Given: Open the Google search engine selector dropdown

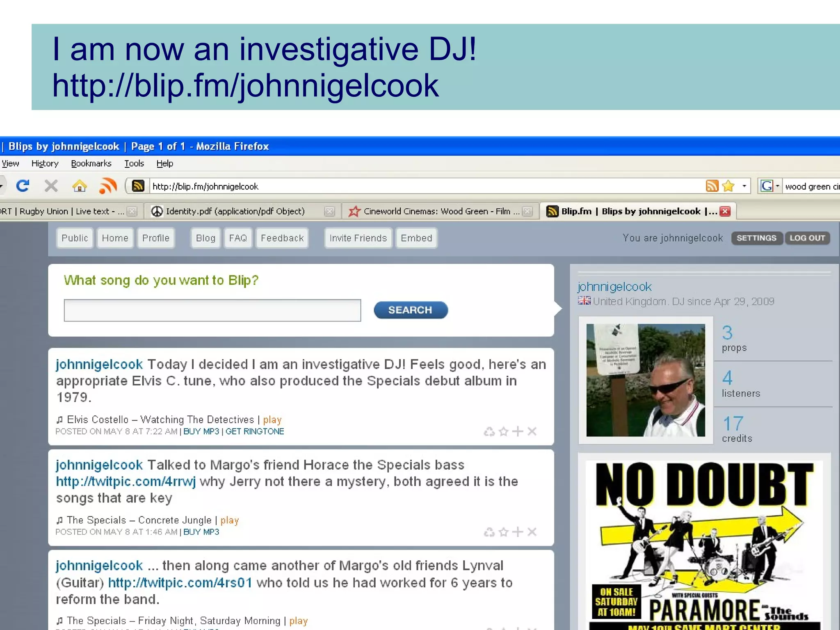Looking at the screenshot, I should pyautogui.click(x=770, y=186).
